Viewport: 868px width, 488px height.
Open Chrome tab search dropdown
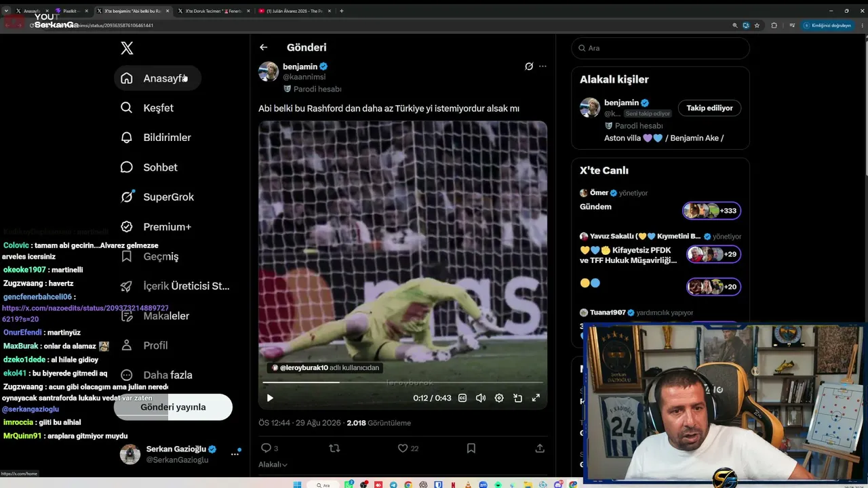pyautogui.click(x=6, y=11)
